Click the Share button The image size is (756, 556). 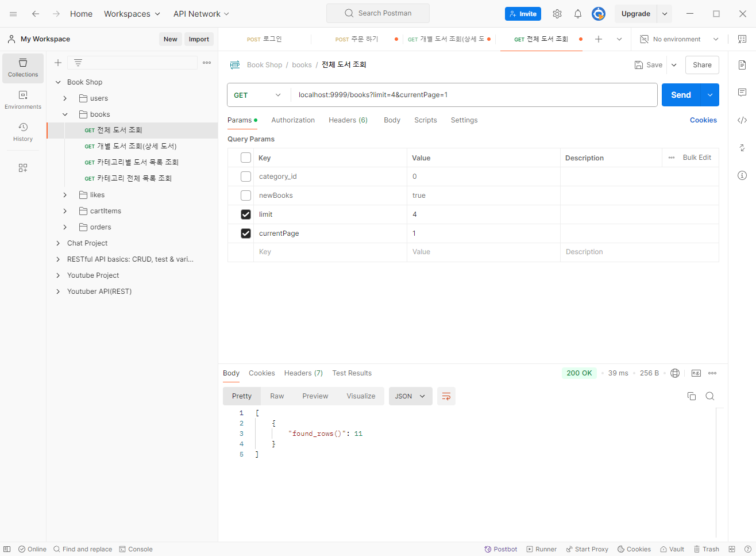click(x=702, y=65)
